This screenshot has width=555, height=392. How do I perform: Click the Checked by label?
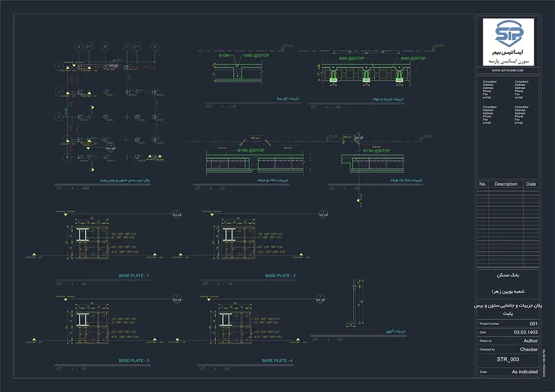click(x=487, y=349)
